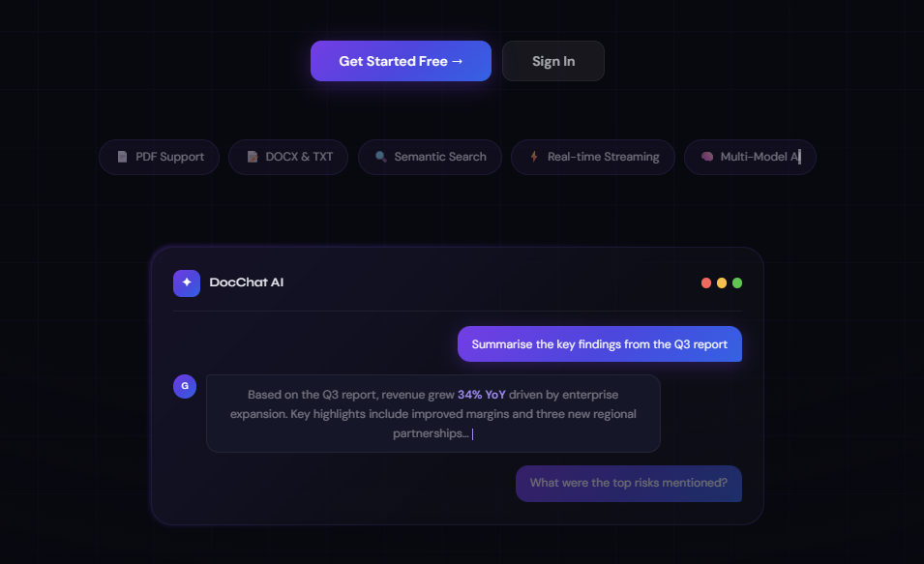924x564 pixels.
Task: Click the yellow dot in chat header
Action: 722,282
